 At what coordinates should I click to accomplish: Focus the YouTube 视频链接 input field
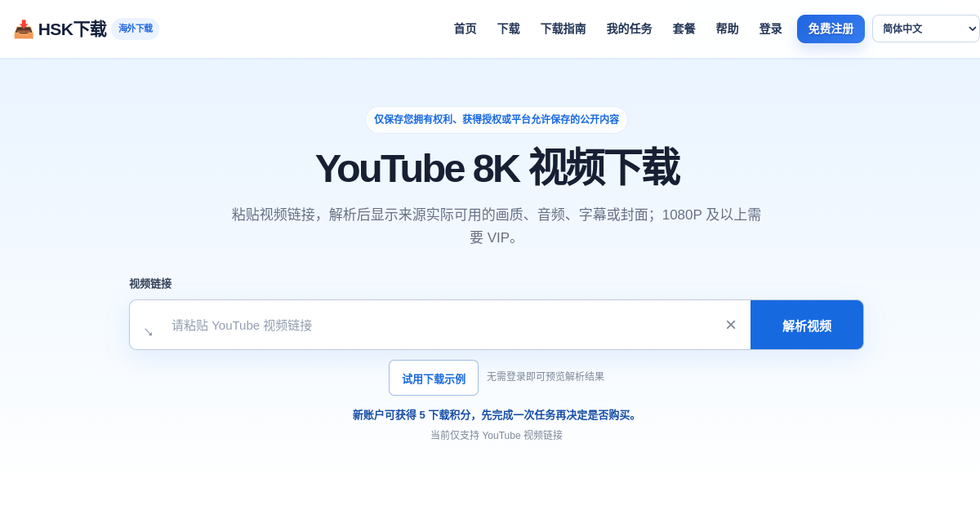point(441,326)
